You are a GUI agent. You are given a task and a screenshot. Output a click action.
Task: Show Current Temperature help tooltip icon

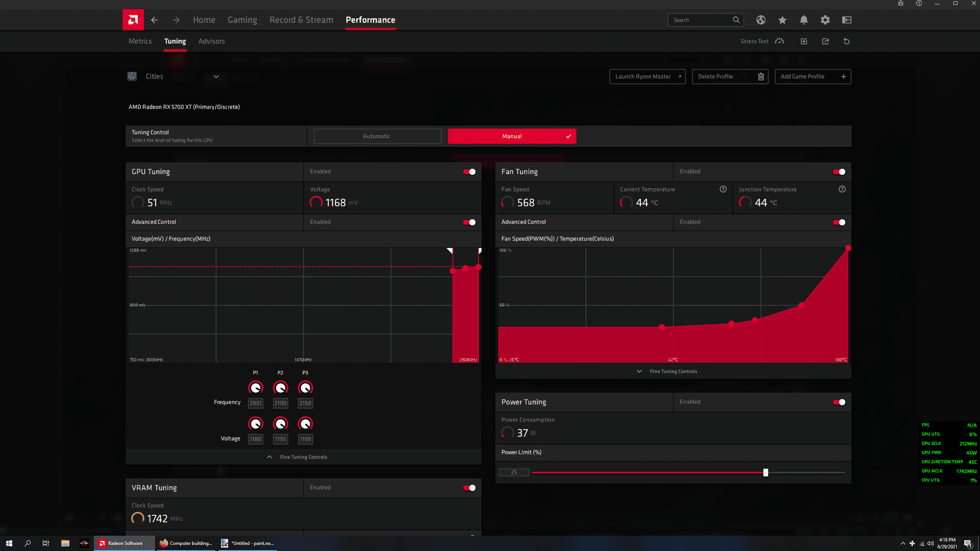click(x=723, y=189)
